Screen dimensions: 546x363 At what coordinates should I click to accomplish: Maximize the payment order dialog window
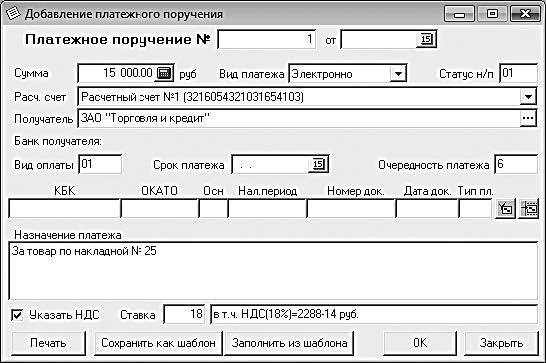coord(492,14)
